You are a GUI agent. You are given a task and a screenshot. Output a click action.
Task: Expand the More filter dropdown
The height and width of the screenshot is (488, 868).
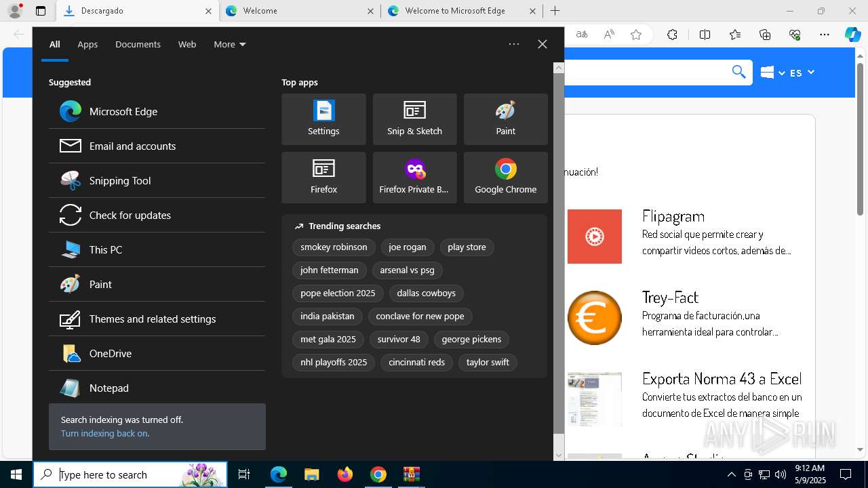click(x=230, y=44)
